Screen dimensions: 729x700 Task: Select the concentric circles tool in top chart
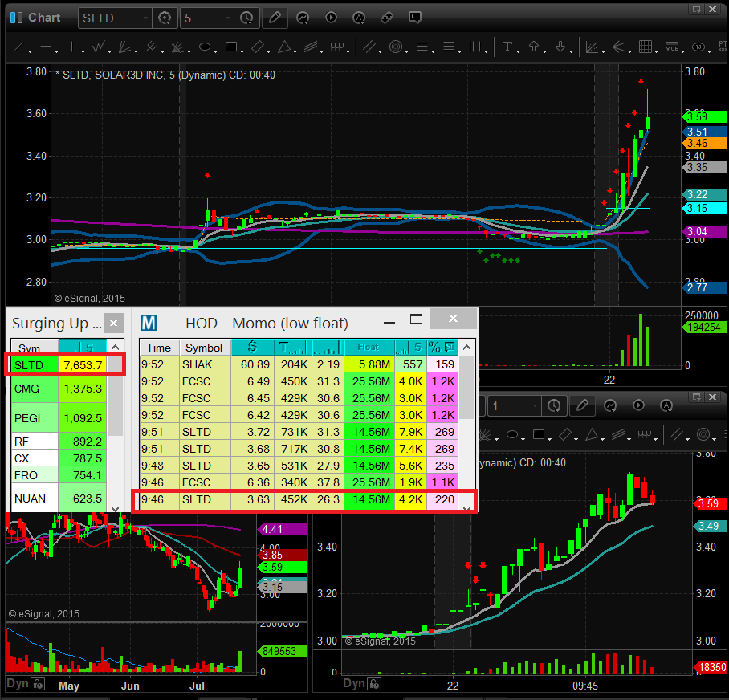click(x=396, y=47)
